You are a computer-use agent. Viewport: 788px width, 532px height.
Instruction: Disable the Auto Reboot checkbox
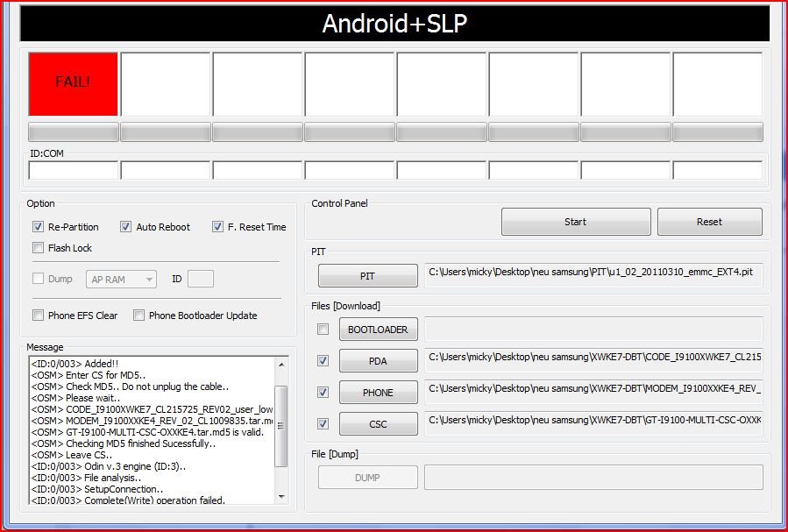click(x=126, y=227)
